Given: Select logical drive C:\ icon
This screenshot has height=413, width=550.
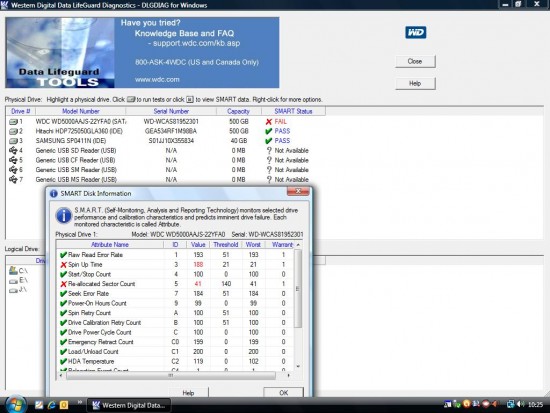Looking at the screenshot, I should pos(13,271).
